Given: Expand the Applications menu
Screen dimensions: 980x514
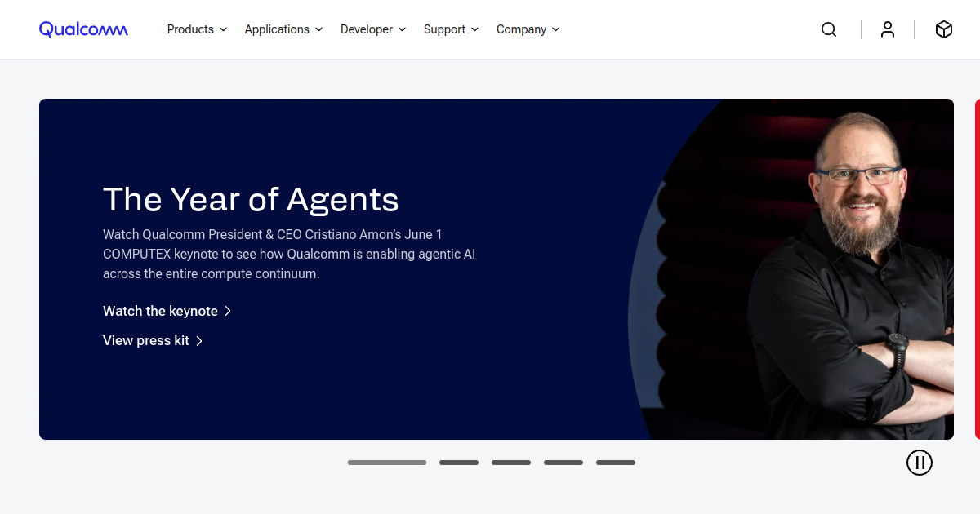Looking at the screenshot, I should pos(283,29).
